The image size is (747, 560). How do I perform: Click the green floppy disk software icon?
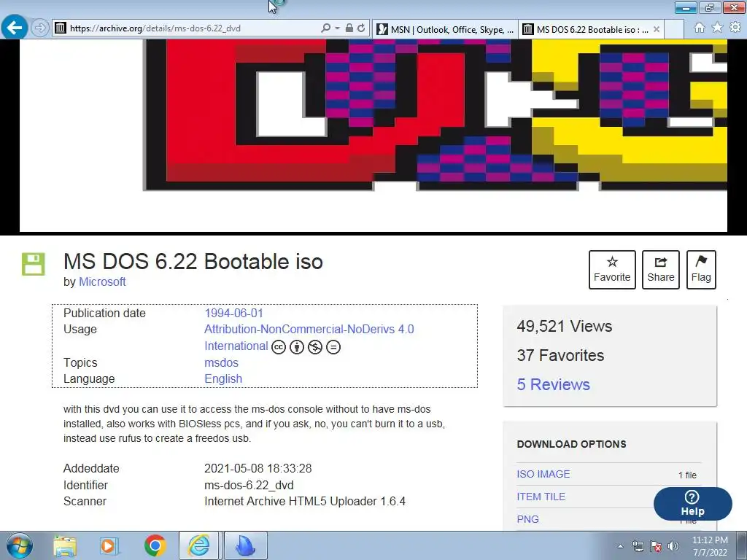coord(34,264)
